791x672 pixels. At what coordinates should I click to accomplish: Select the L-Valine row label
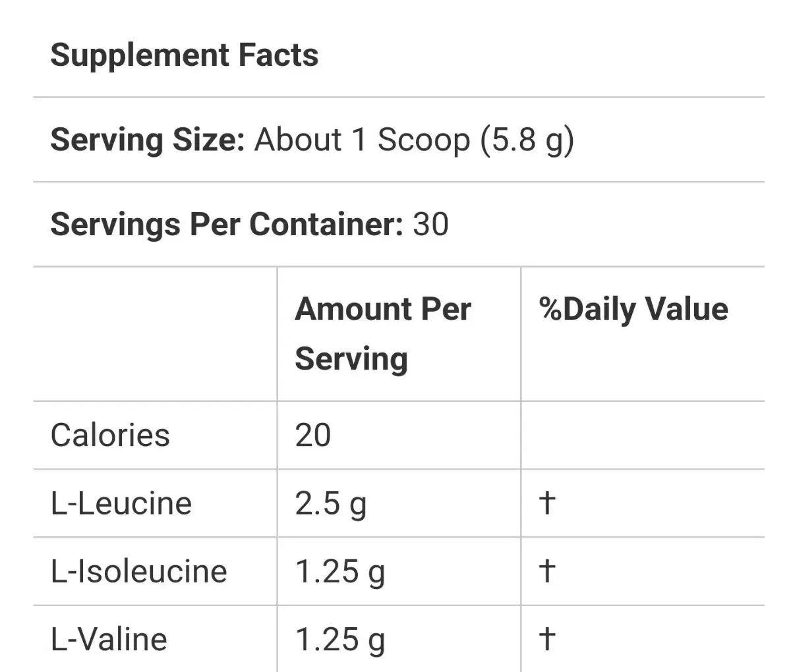[x=109, y=639]
